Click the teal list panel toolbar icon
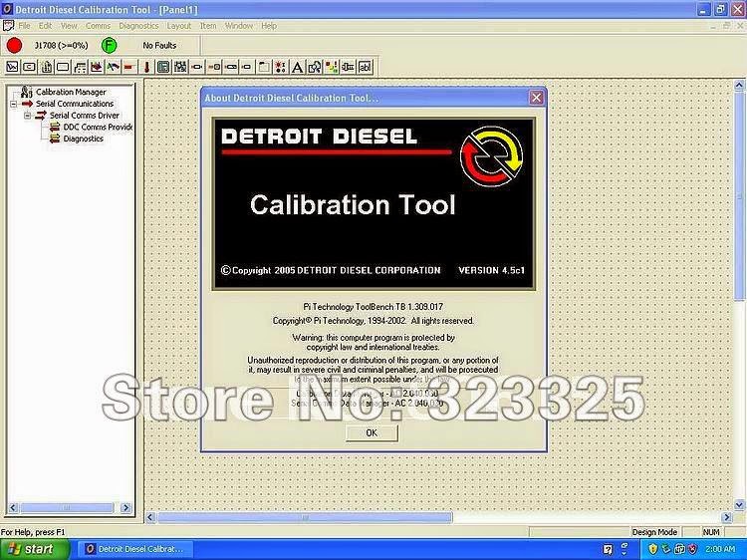The width and height of the screenshot is (747, 560). coord(163,67)
